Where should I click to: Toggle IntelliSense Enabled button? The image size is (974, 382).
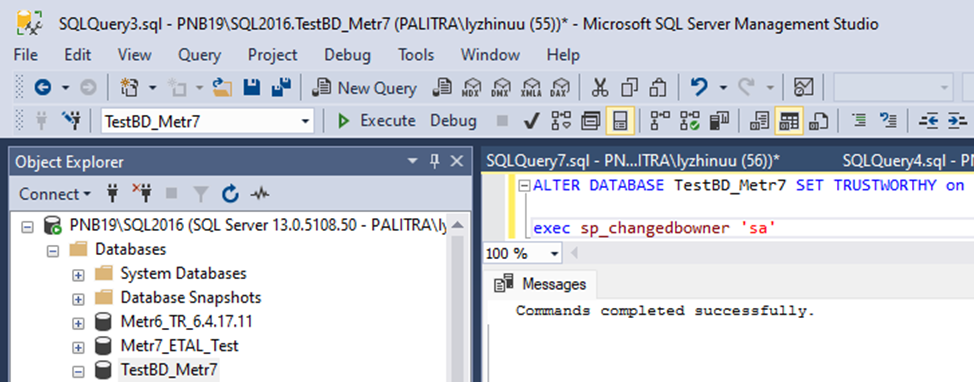click(x=620, y=121)
